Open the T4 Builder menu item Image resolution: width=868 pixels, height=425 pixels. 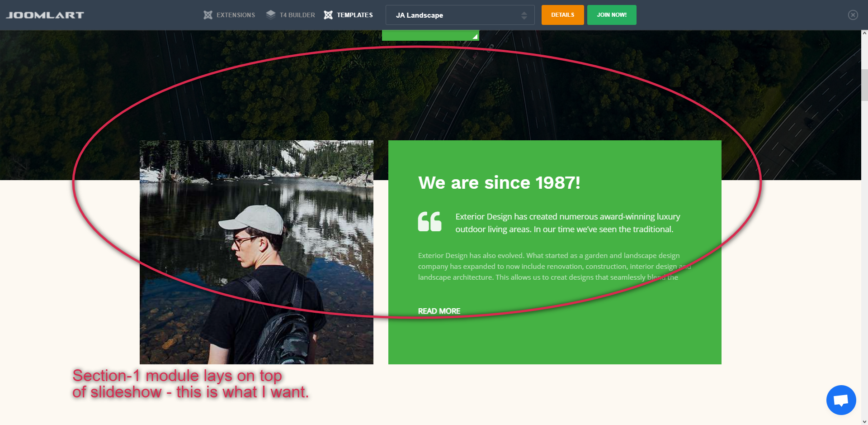(x=290, y=15)
